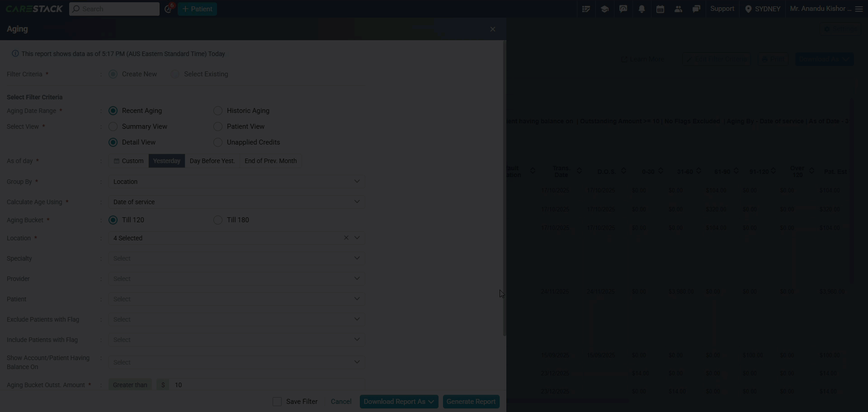The image size is (868, 412).
Task: Close the Aging panel with X
Action: [493, 29]
